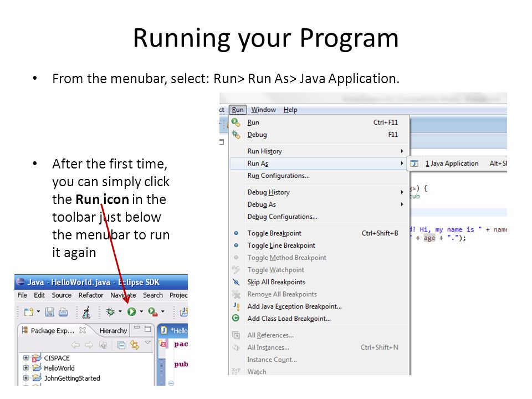Click the Forward arrow in Package Explorer toolbar

89,345
